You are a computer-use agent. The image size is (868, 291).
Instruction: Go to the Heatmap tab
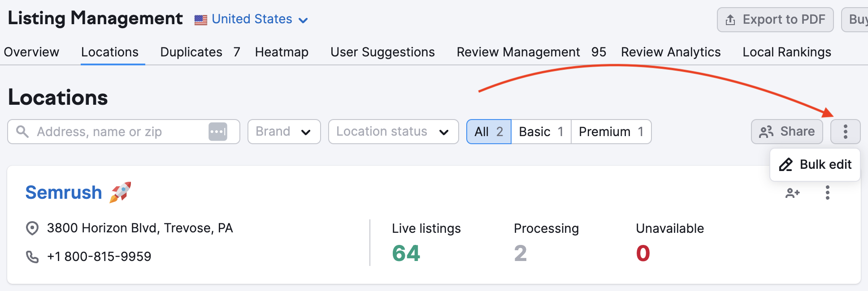(x=282, y=52)
